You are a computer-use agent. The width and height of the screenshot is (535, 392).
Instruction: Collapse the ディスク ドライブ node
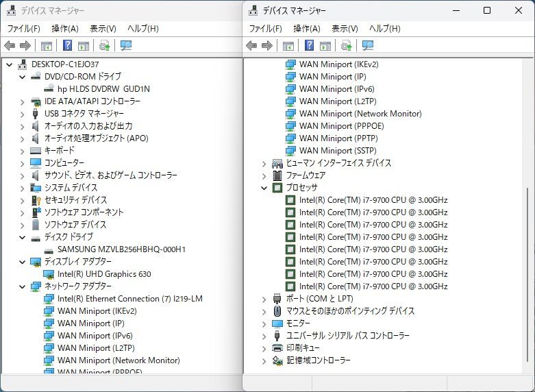point(22,237)
